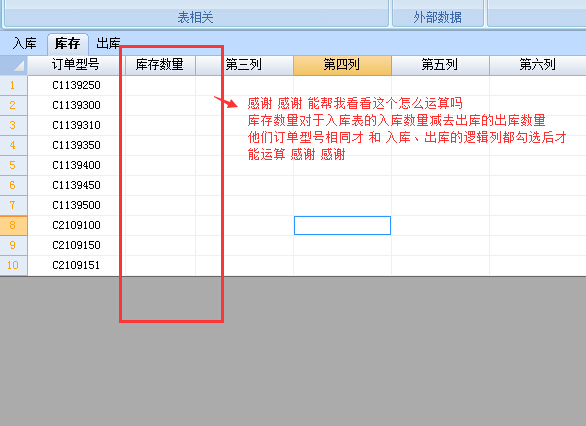Screen dimensions: 586x426
Task: Select the highlighted 第四列 column header
Action: pos(342,65)
